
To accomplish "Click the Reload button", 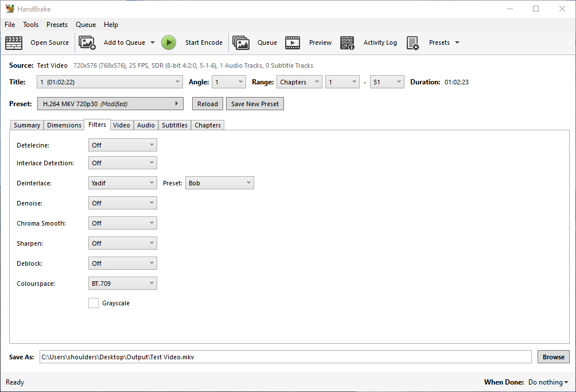I will 208,104.
